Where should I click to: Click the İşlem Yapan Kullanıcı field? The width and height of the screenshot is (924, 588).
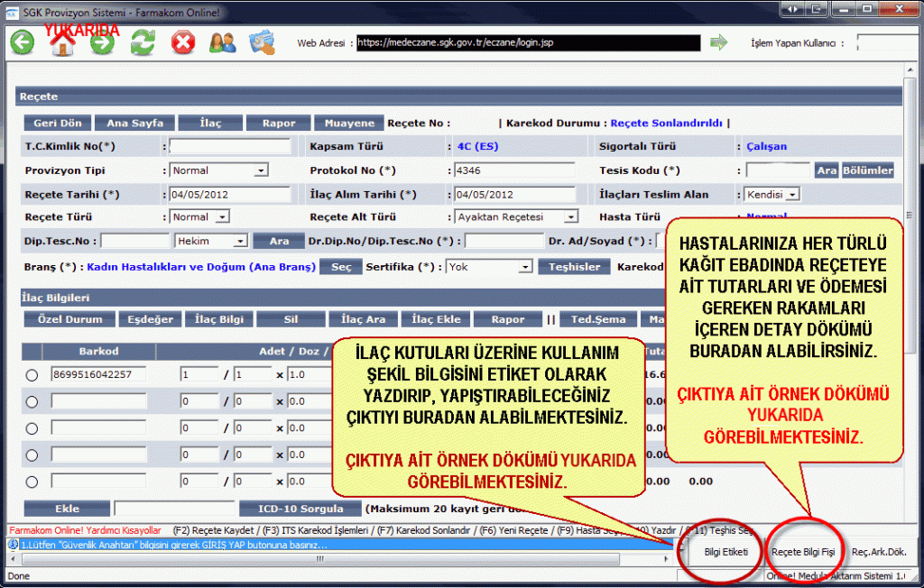coord(890,42)
